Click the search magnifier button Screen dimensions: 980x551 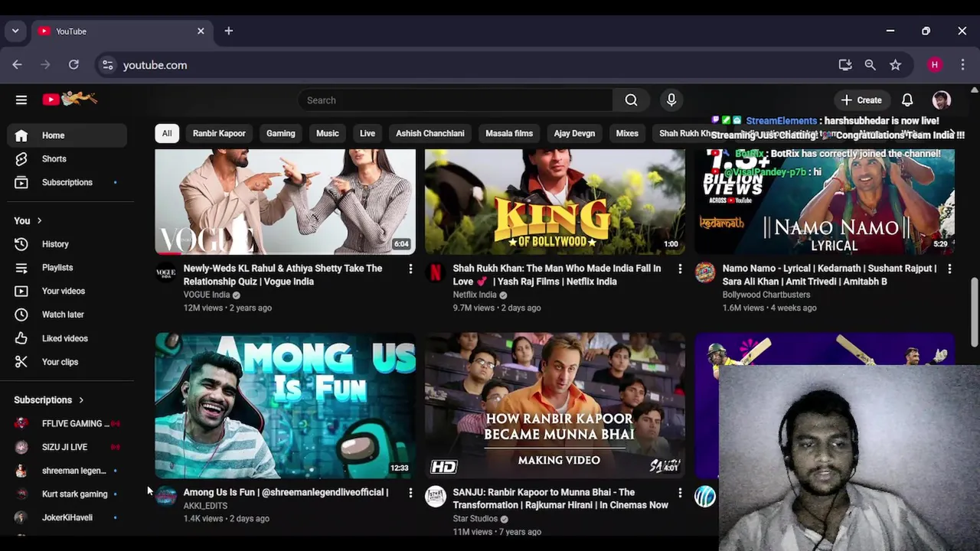pyautogui.click(x=631, y=100)
